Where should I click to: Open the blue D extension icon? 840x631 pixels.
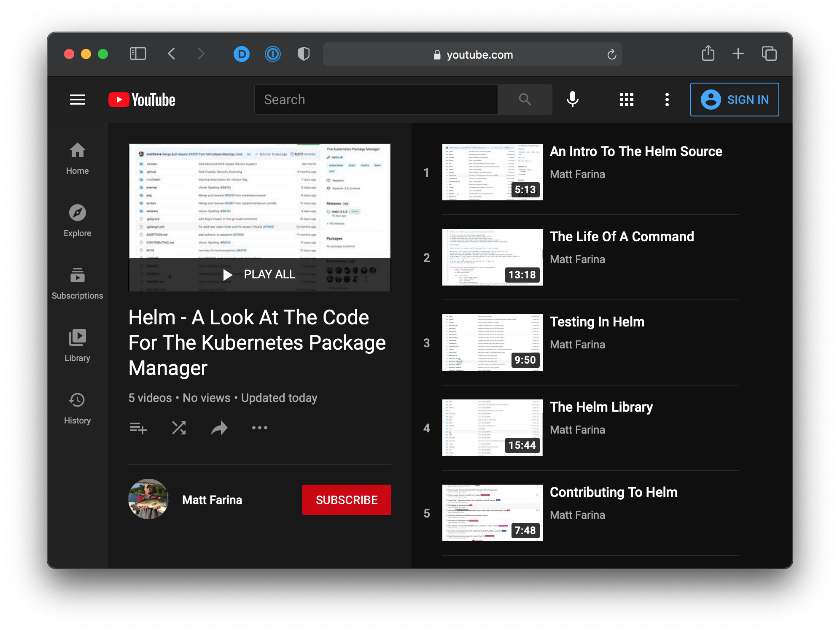242,54
